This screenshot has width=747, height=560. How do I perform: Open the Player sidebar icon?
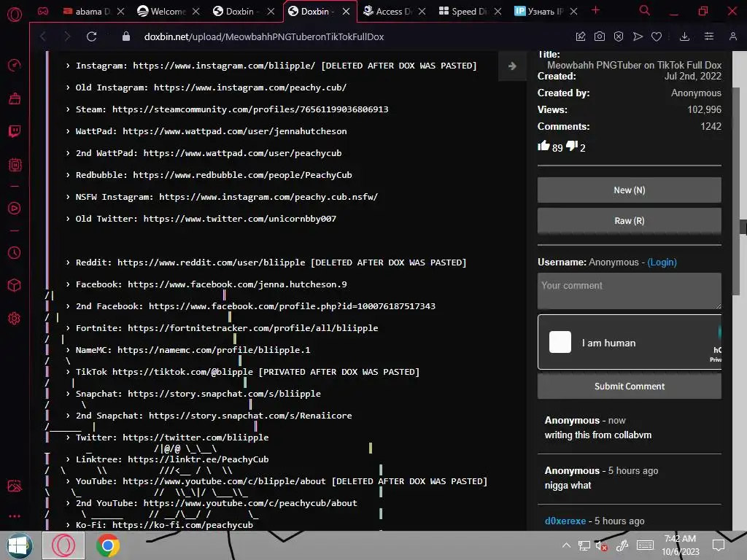[15, 208]
